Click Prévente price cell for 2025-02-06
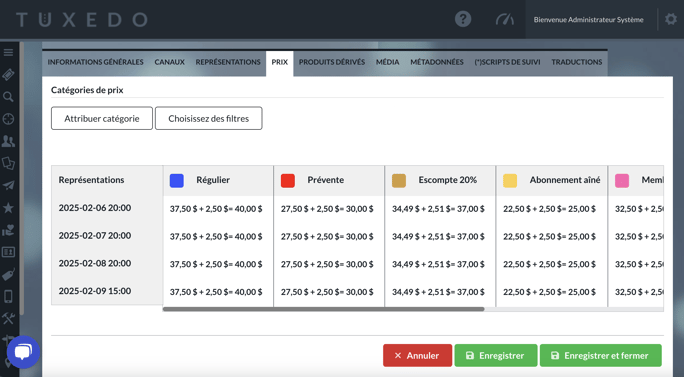This screenshot has width=684, height=377. [x=327, y=209]
